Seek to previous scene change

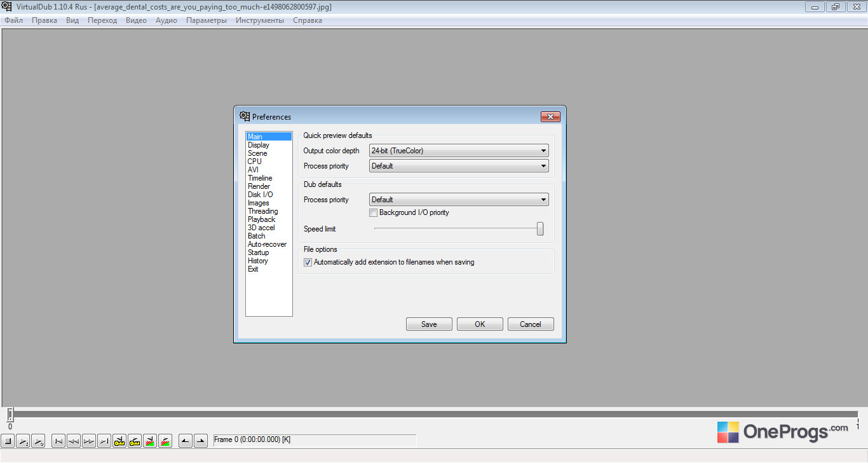click(150, 441)
